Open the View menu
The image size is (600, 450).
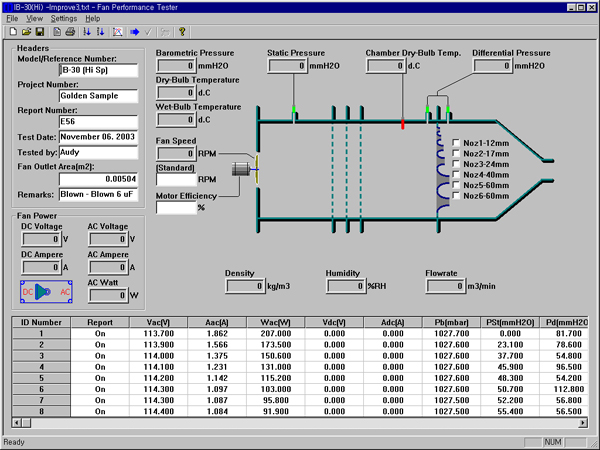(35, 18)
